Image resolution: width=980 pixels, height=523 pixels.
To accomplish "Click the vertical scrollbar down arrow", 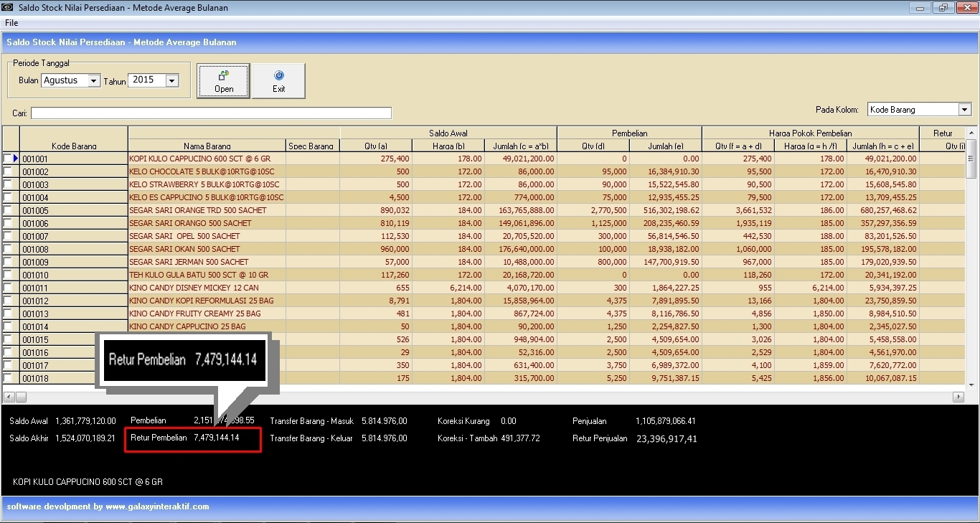I will [x=971, y=385].
